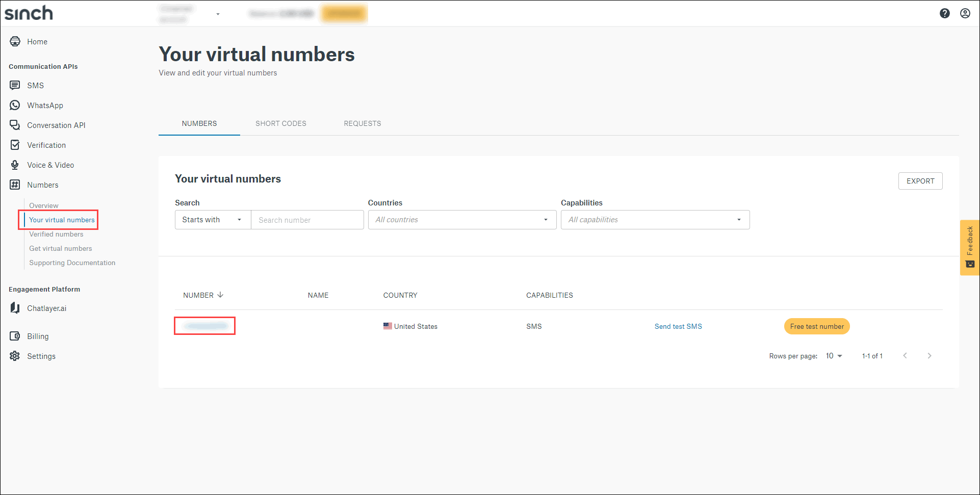The height and width of the screenshot is (495, 980).
Task: Click the Send test SMS link
Action: [678, 326]
